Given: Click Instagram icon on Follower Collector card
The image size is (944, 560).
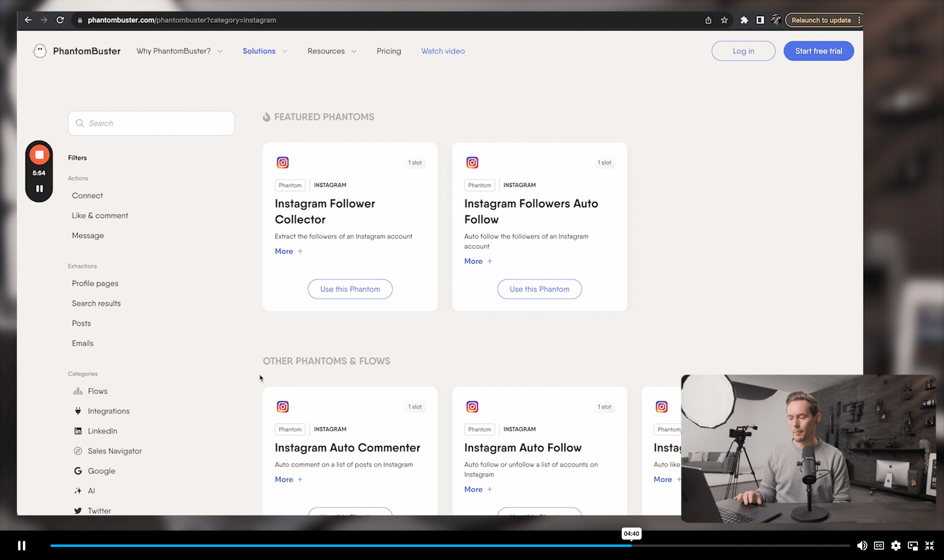Looking at the screenshot, I should point(283,163).
